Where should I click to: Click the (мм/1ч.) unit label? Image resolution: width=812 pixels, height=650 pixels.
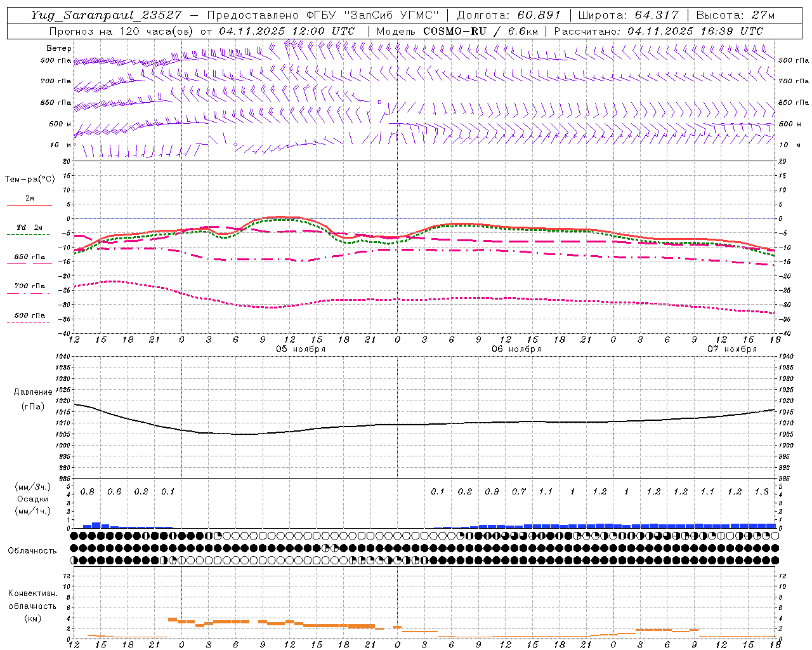[x=33, y=511]
